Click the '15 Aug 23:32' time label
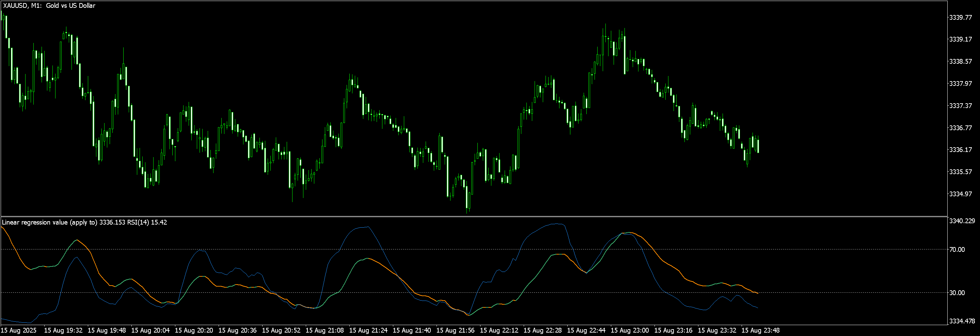 point(717,330)
